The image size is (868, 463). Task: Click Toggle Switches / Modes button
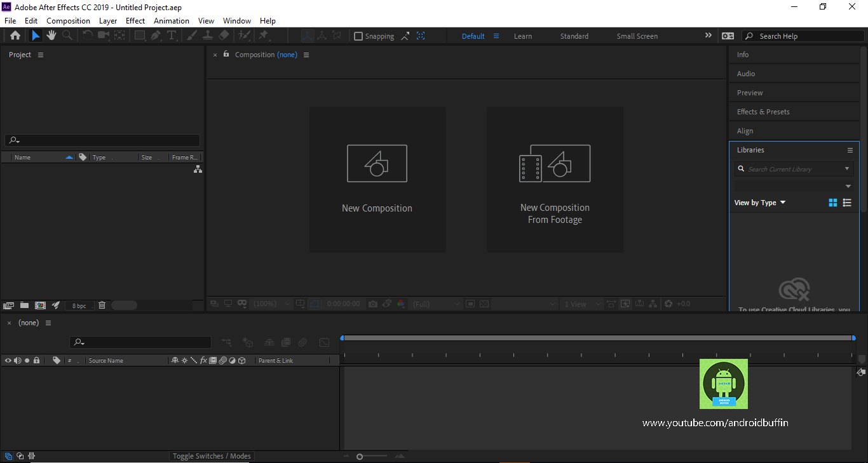(212, 456)
